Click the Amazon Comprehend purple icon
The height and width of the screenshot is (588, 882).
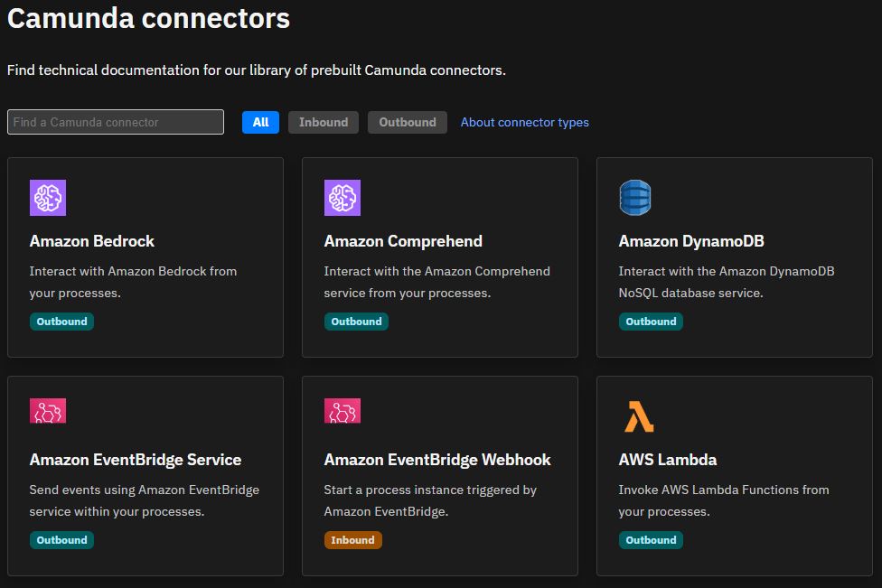[x=342, y=198]
